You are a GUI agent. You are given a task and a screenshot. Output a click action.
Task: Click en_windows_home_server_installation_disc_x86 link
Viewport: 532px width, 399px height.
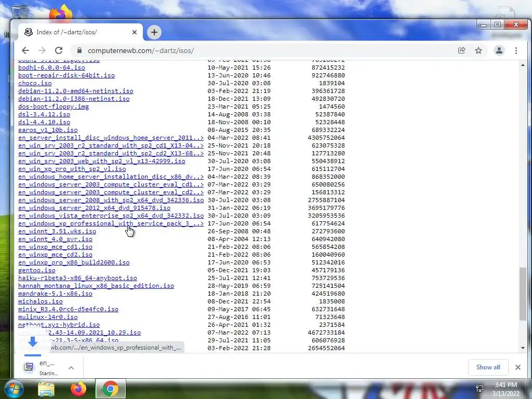tap(111, 177)
